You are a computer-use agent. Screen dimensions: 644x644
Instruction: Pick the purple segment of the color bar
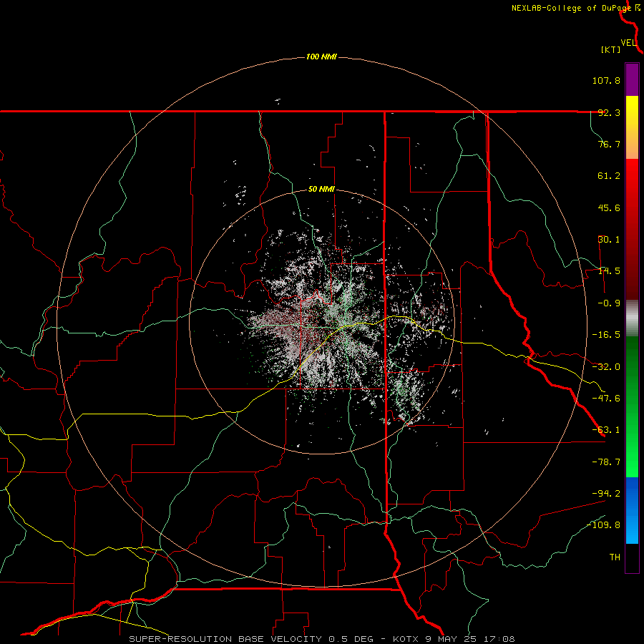pyautogui.click(x=632, y=80)
